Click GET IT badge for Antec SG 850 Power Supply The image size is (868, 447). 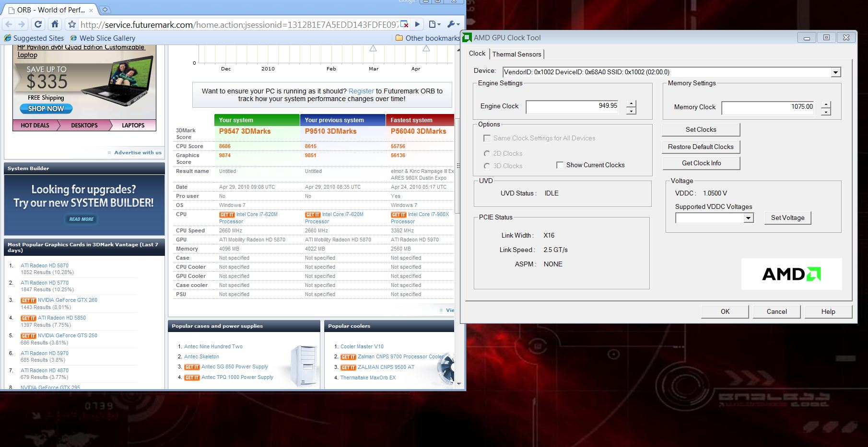click(192, 367)
